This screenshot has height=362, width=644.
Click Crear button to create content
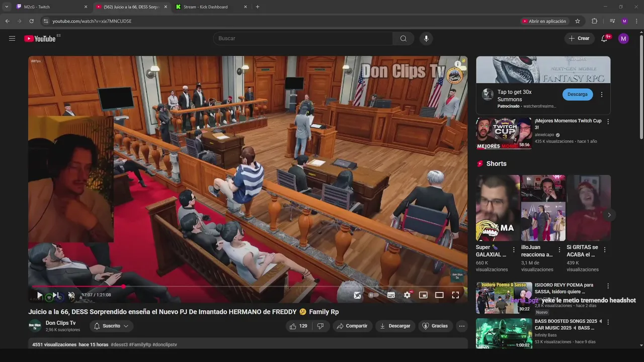tap(579, 38)
